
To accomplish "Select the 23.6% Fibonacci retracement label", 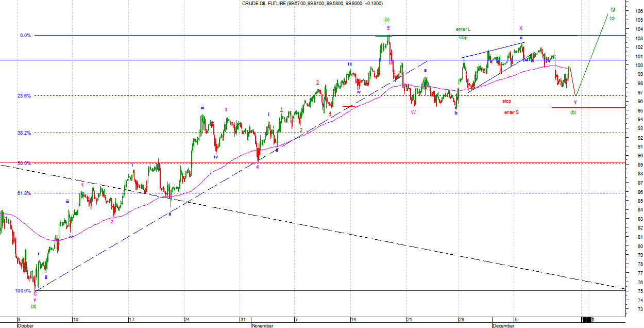I will pyautogui.click(x=24, y=96).
